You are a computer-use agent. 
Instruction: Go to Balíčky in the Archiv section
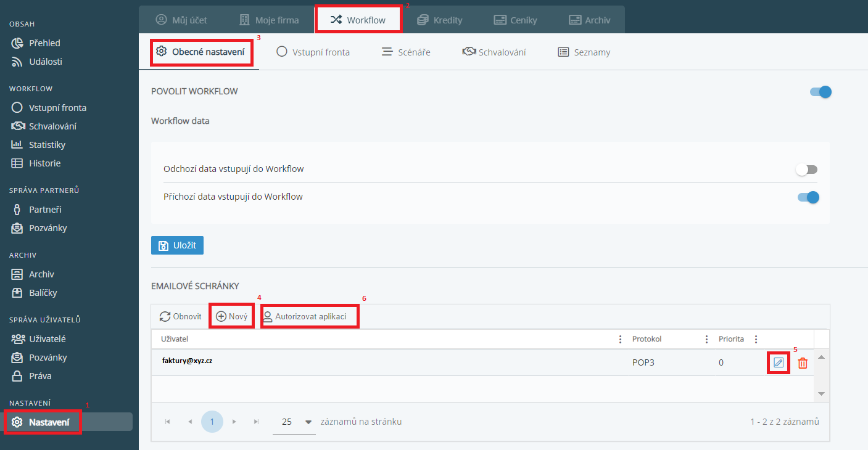click(43, 293)
